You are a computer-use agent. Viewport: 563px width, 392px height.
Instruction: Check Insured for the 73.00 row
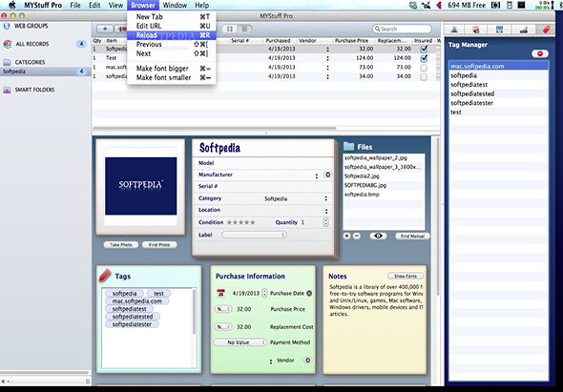(x=424, y=68)
